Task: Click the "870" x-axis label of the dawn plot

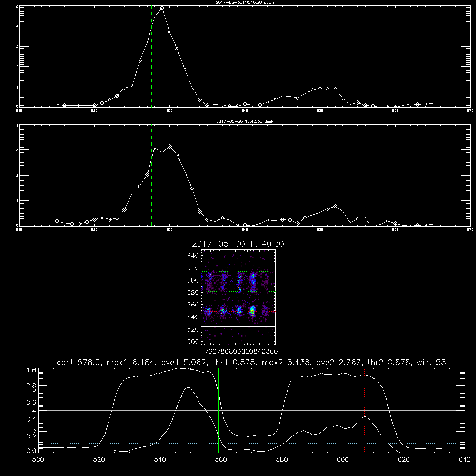Action: [470, 111]
